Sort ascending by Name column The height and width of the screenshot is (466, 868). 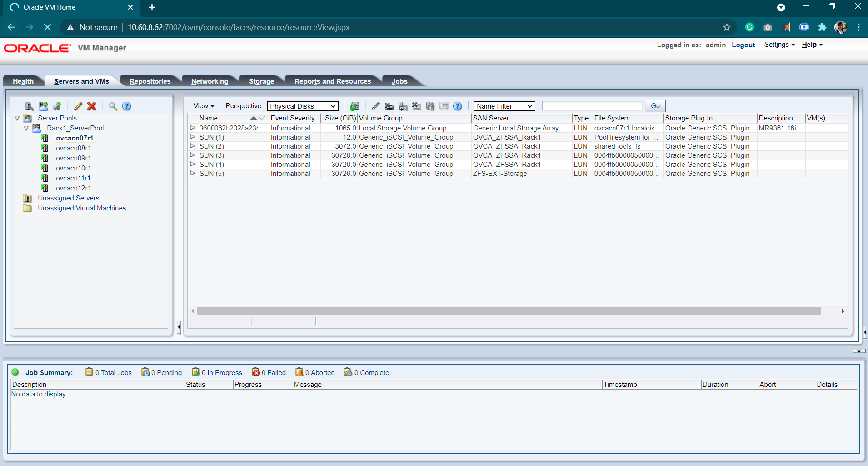[253, 118]
